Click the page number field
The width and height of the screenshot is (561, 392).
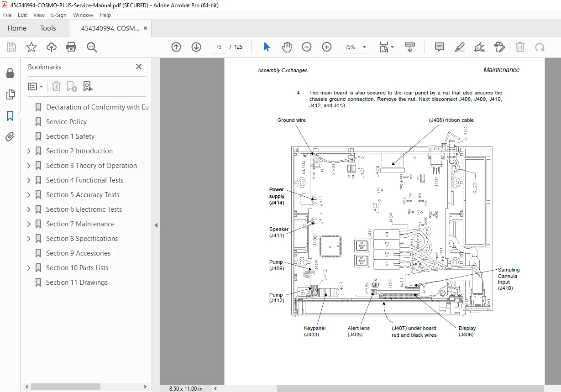(x=219, y=47)
